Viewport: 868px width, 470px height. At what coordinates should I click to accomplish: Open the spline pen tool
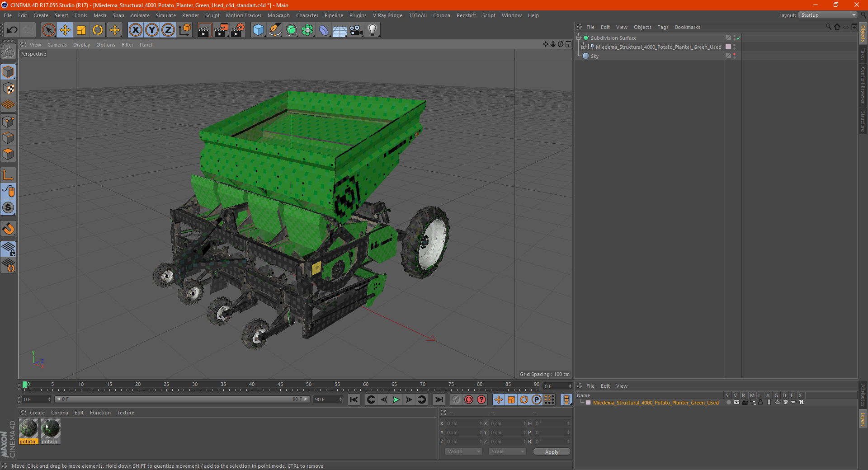click(x=275, y=30)
